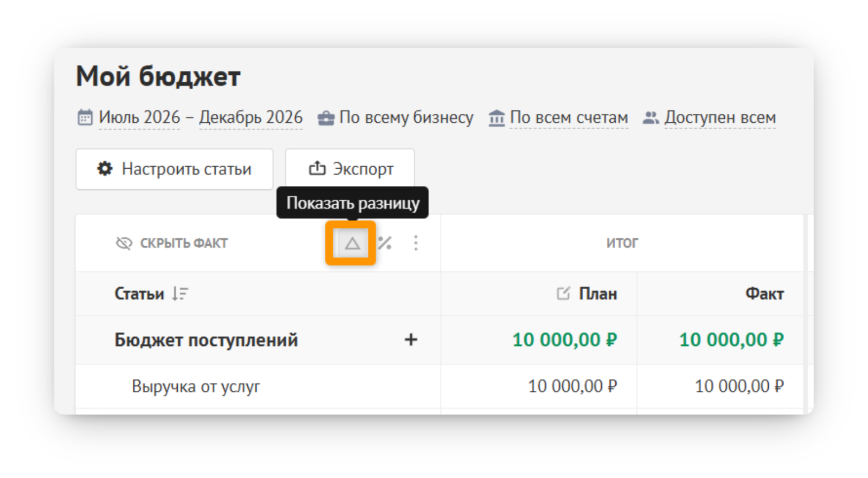This screenshot has height=478, width=868.
Task: Click the sort icon next to Статьи
Action: 180,294
